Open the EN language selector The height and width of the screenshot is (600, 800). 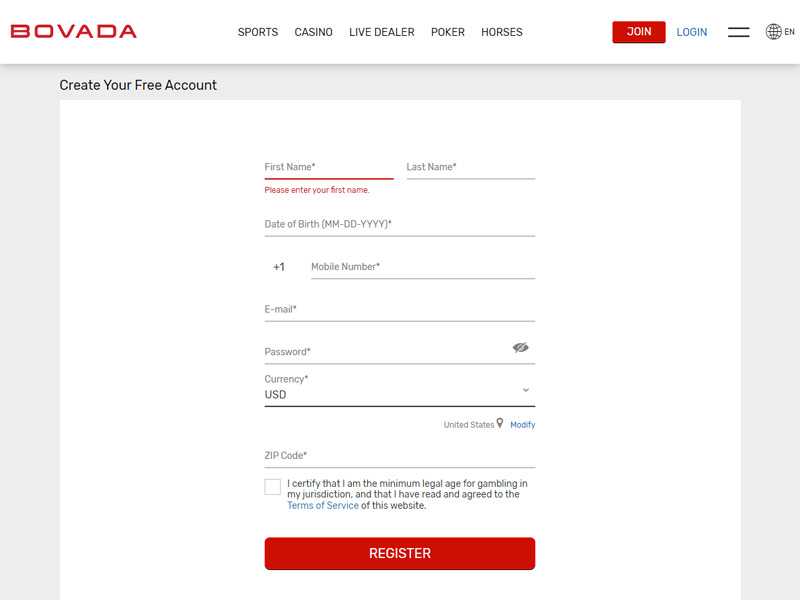(789, 32)
